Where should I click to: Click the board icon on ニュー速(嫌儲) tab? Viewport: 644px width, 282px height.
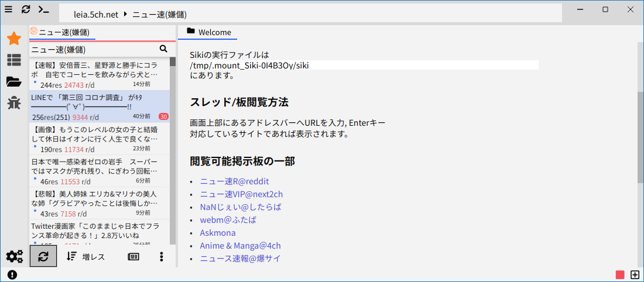click(x=34, y=31)
